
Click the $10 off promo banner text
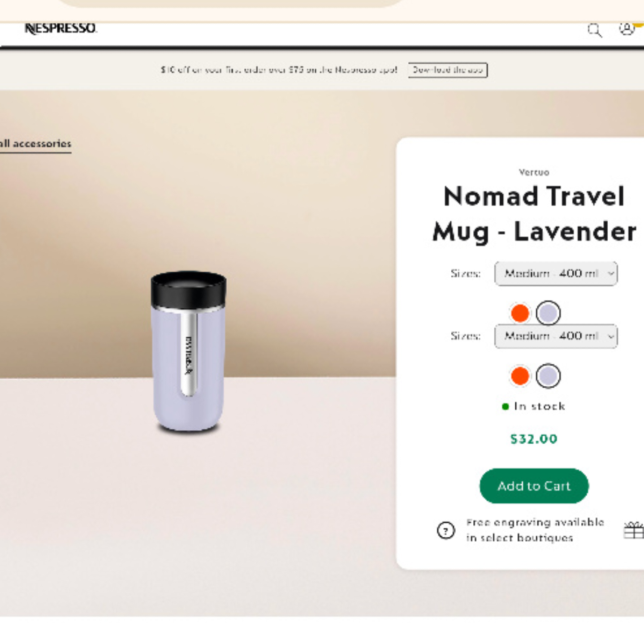click(279, 70)
